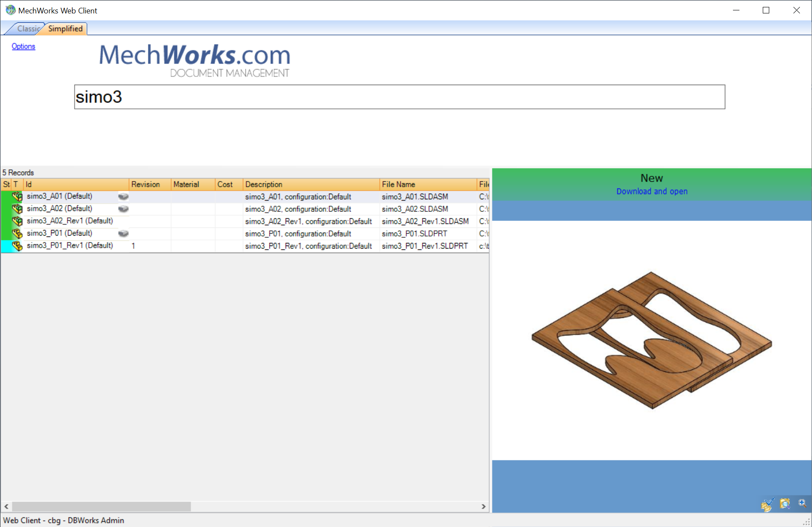The height and width of the screenshot is (527, 812).
Task: Sort by the Description column header
Action: [311, 185]
